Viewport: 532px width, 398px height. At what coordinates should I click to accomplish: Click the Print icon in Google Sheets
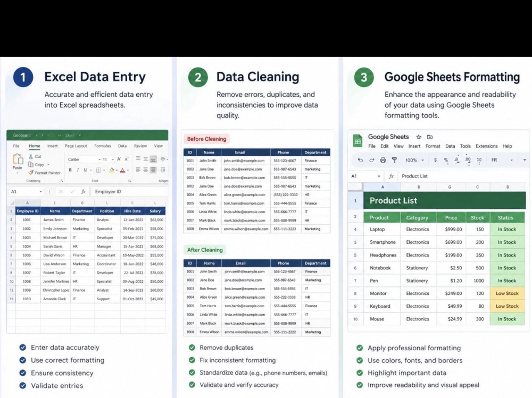383,160
